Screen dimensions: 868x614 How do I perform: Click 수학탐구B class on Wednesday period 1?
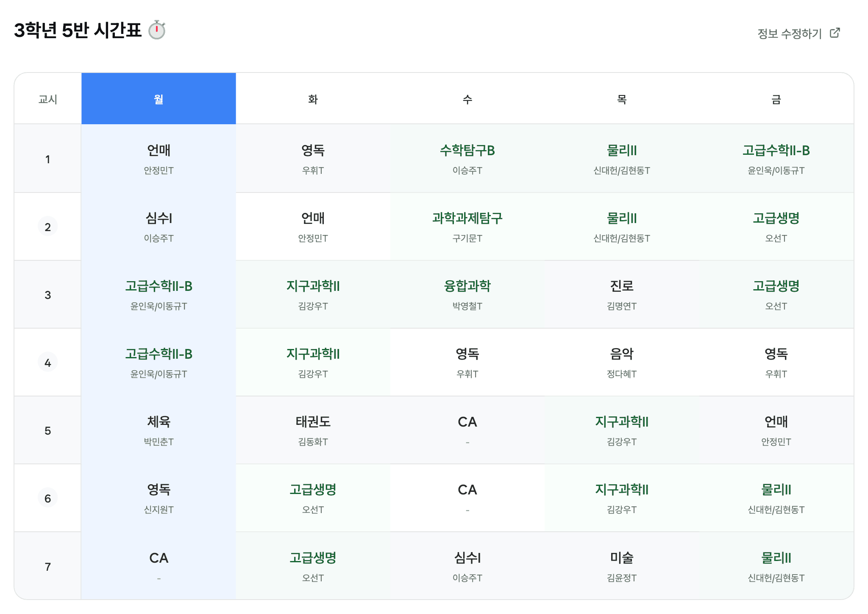click(x=467, y=159)
